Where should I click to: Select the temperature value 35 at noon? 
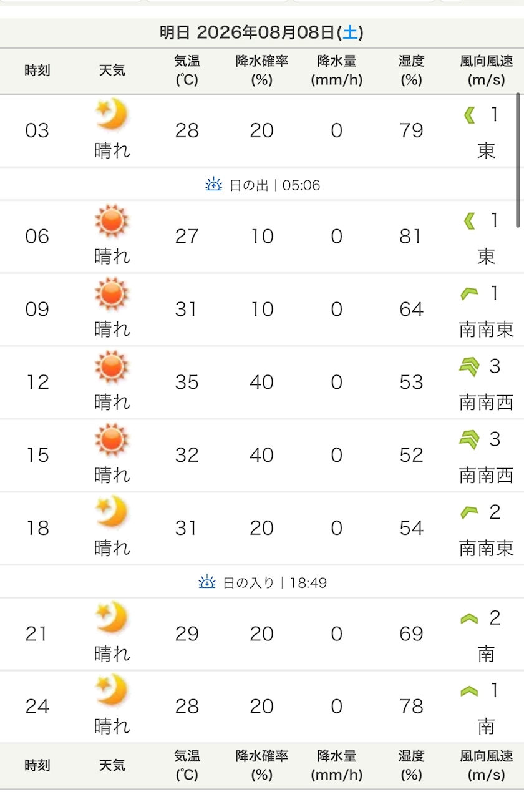click(x=187, y=382)
